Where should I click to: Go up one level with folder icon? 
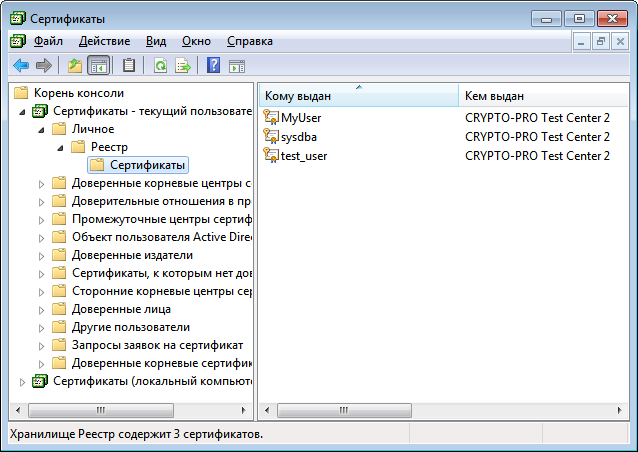coord(75,65)
